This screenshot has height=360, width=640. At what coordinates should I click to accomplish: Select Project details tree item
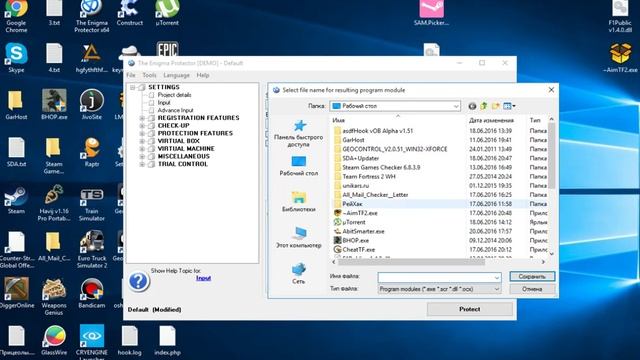pos(174,95)
